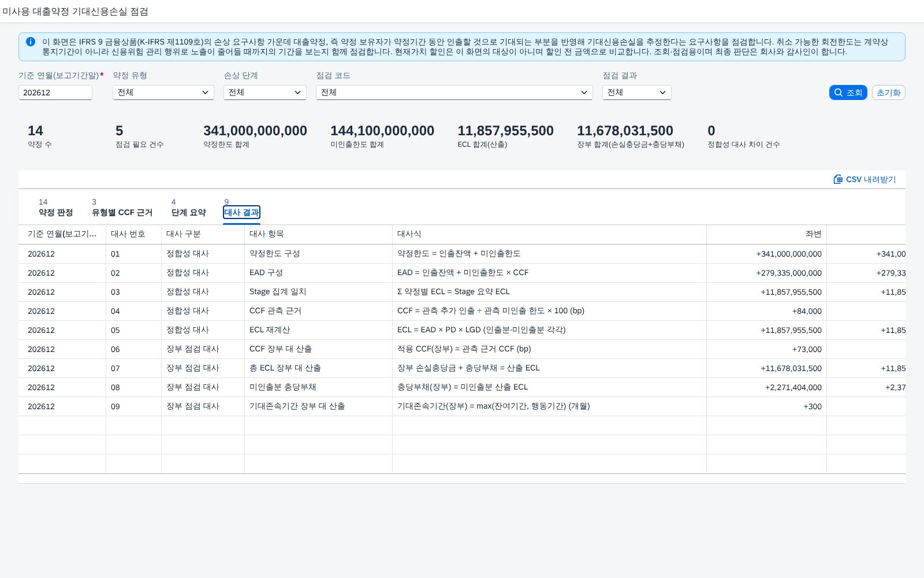This screenshot has width=924, height=578.
Task: Click the 대사 구분 column header
Action: click(203, 234)
